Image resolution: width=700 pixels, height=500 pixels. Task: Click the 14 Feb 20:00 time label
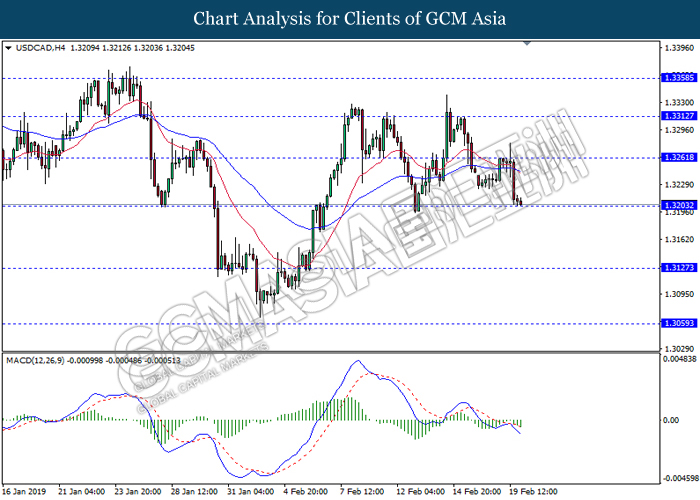477,492
